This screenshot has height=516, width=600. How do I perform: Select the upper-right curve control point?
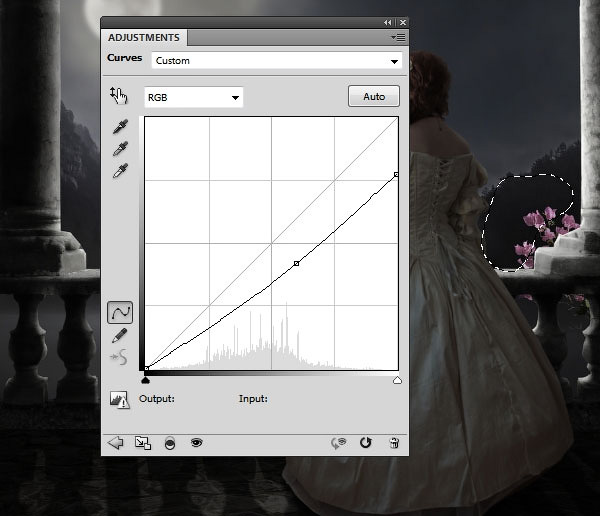tap(396, 175)
